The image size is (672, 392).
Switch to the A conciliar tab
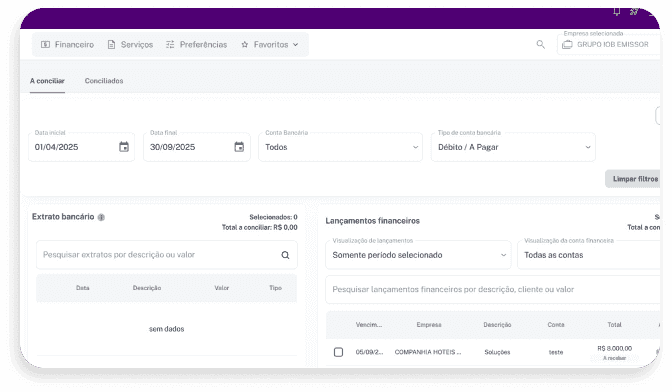(47, 81)
